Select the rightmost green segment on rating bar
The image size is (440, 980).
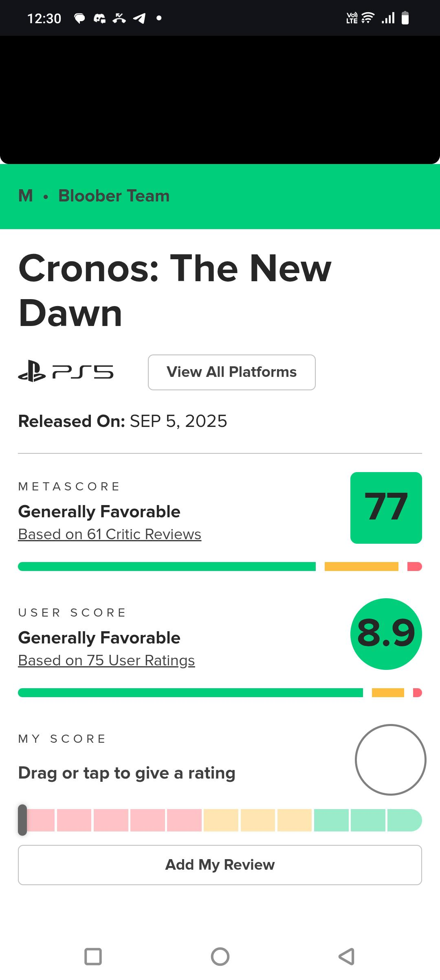pyautogui.click(x=404, y=820)
